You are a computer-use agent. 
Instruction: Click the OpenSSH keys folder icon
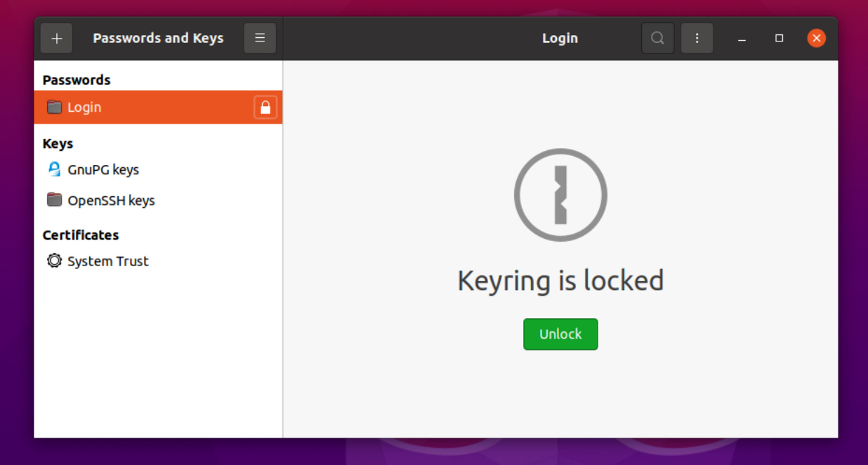[54, 200]
